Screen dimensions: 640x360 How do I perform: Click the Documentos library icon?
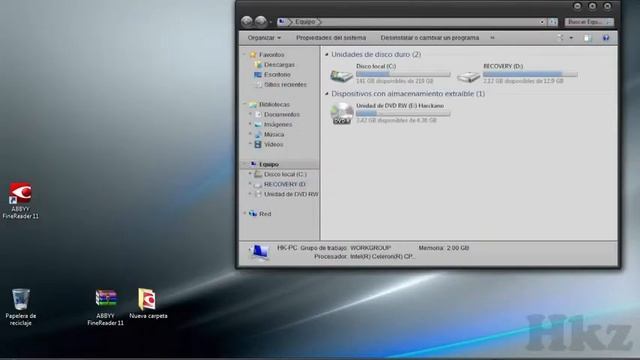258,114
